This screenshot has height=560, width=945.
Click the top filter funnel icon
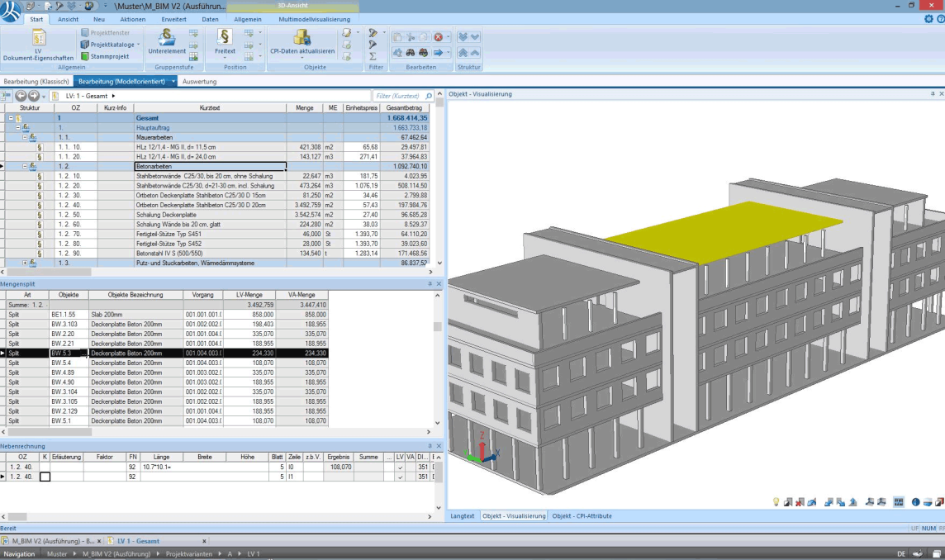373,32
